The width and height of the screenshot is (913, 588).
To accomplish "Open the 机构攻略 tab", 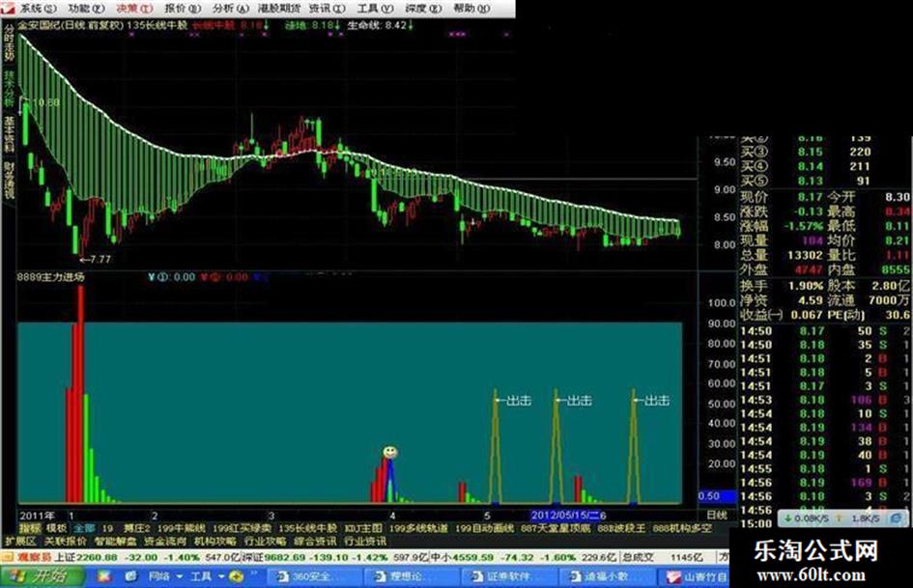I will pos(214,542).
